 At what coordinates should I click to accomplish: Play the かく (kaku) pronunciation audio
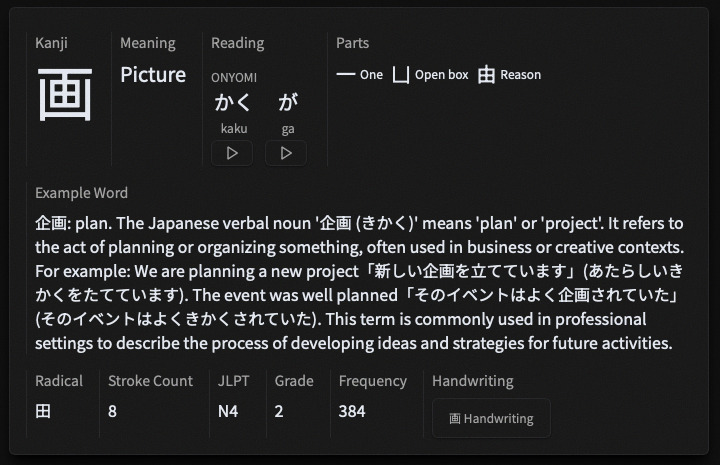click(232, 153)
